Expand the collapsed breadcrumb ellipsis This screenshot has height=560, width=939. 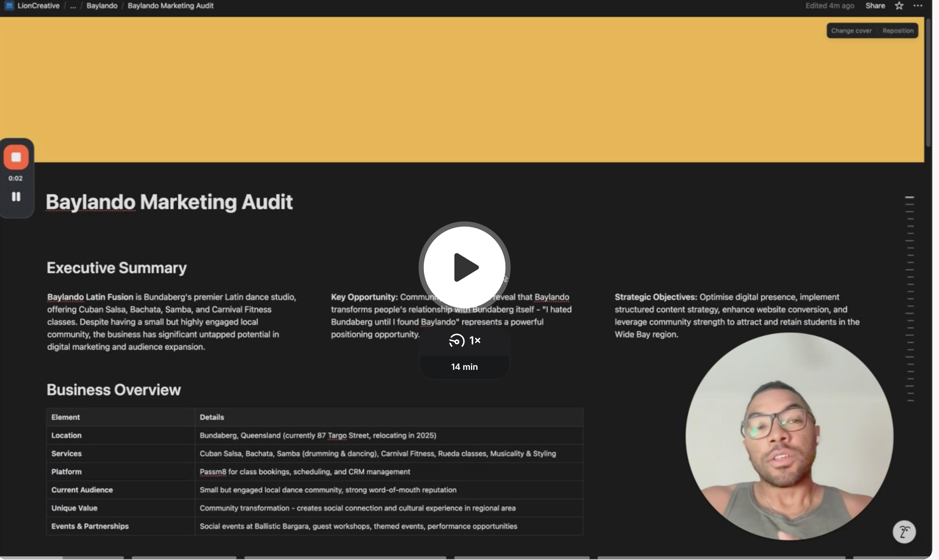tap(73, 6)
